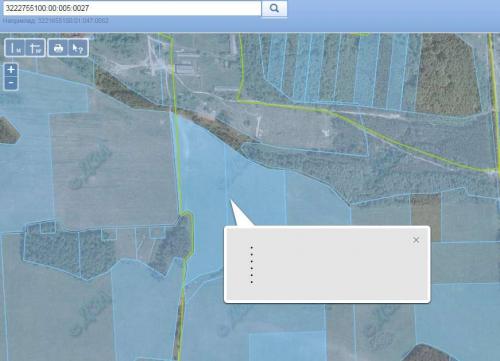Zoom in with the plus button

(11, 70)
